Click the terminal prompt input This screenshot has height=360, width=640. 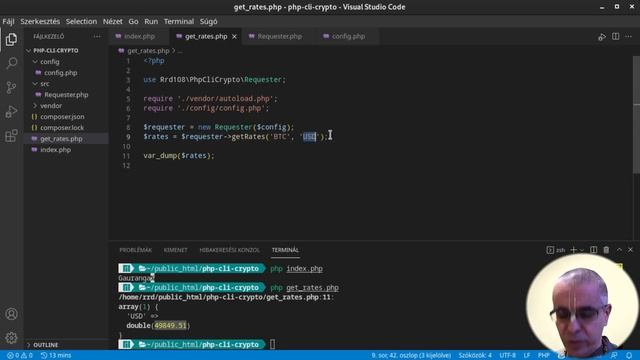tap(272, 344)
